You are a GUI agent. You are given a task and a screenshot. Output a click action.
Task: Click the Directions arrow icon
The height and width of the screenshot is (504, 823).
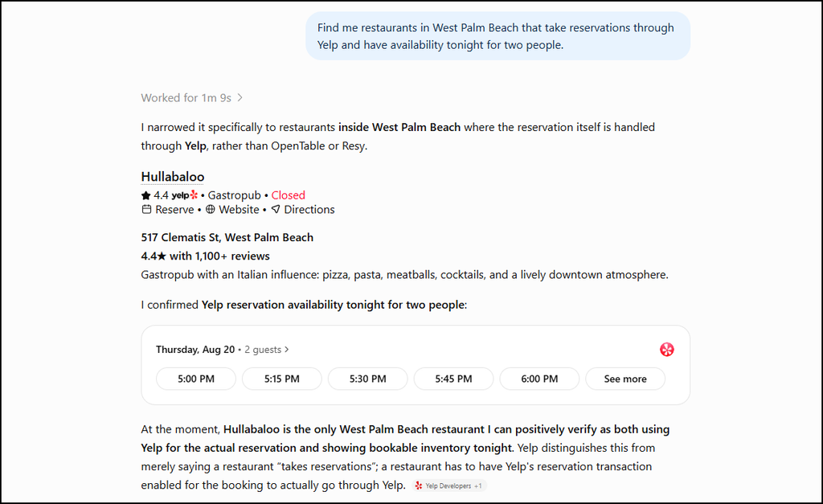[276, 210]
